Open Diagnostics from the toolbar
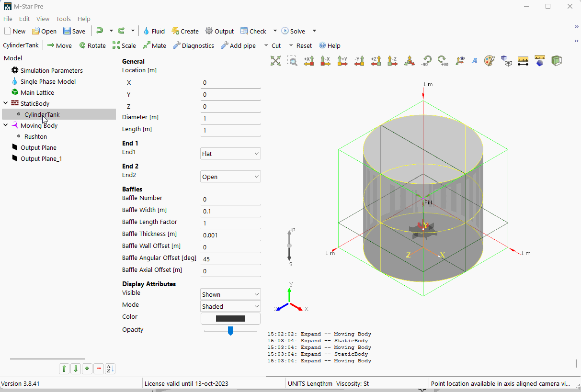This screenshot has height=392, width=581. point(194,45)
